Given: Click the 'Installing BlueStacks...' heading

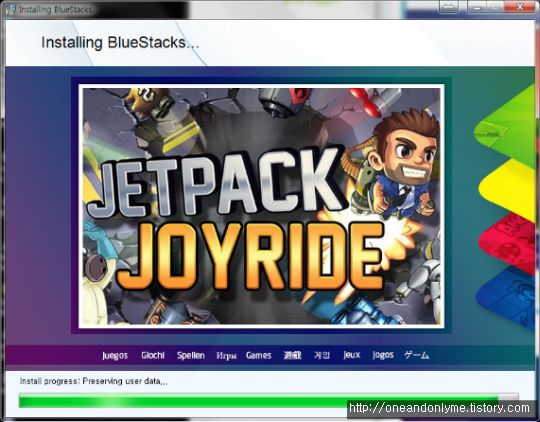Looking at the screenshot, I should click(x=120, y=43).
